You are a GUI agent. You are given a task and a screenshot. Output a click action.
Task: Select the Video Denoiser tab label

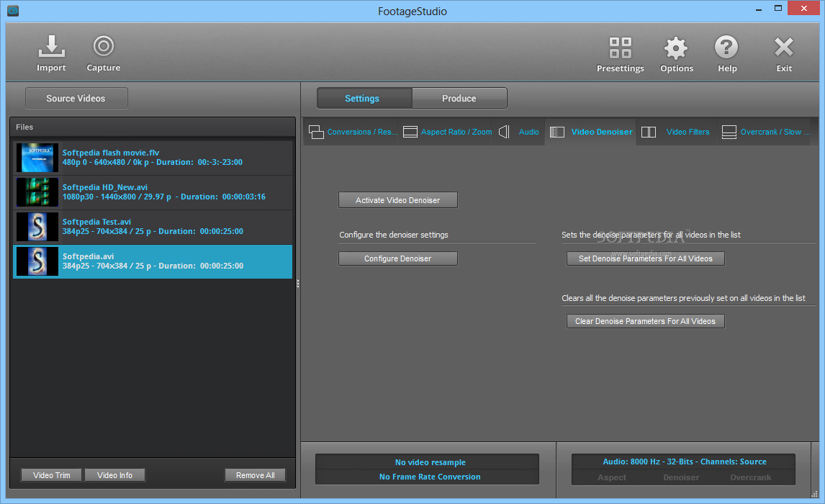tap(602, 132)
